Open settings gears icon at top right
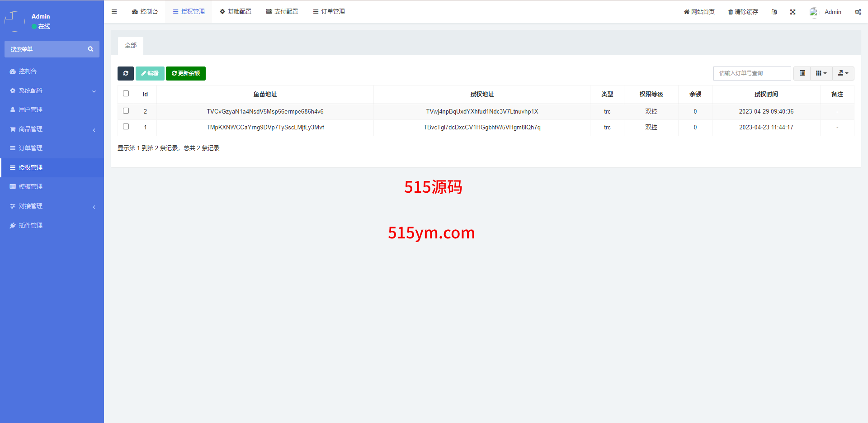 858,12
